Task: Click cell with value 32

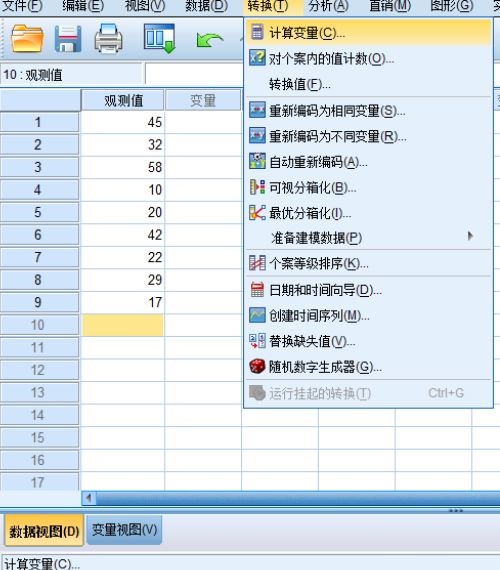Action: coord(123,145)
